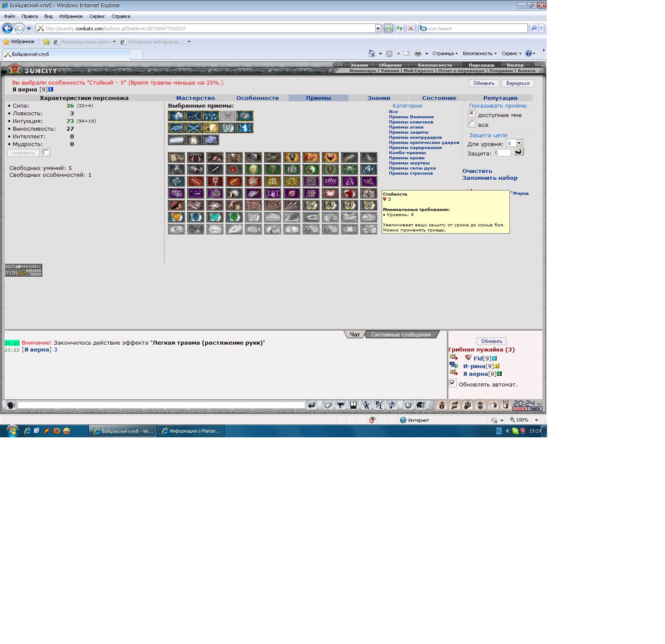The image size is (665, 644).
Task: Click the Запомнить набор link
Action: point(490,178)
